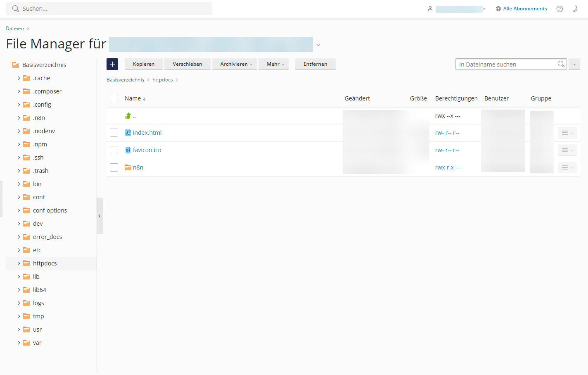Open the domain selector dropdown beside the title
The width and height of the screenshot is (588, 375).
(x=318, y=45)
